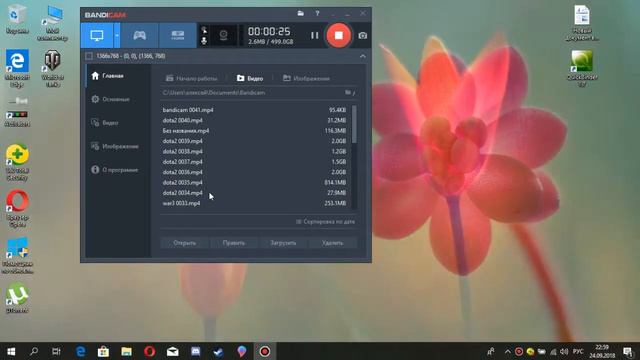Open Microsoft Store taskbar icon
Screen dimensions: 640x360
pos(103,351)
